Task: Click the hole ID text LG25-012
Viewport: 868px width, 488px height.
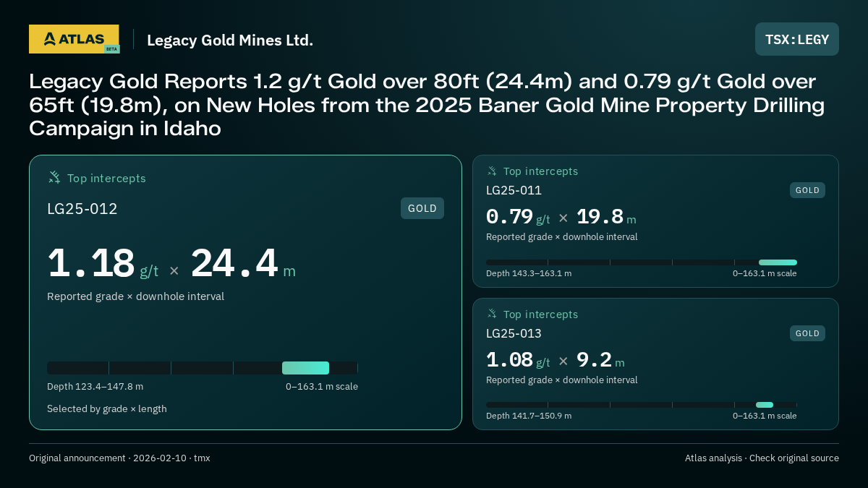Action: point(82,209)
